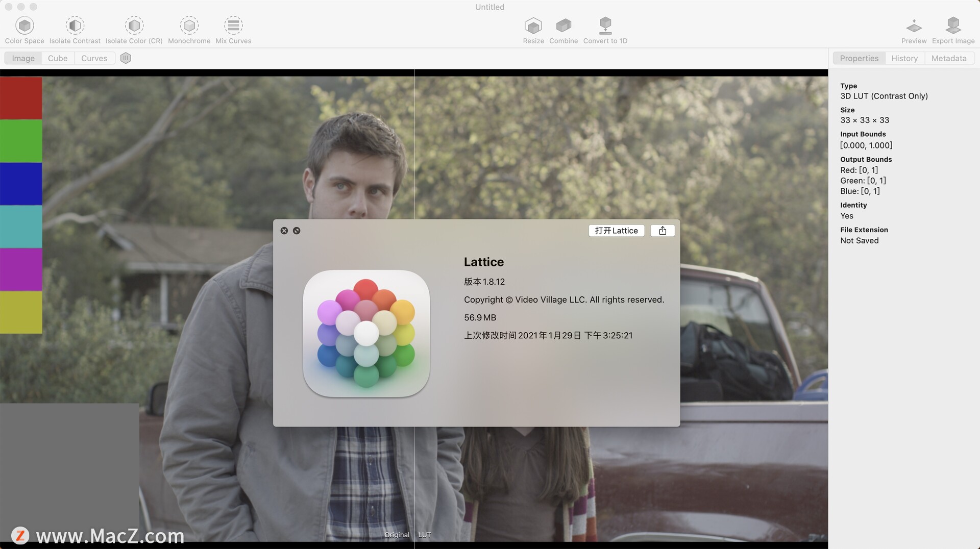
Task: Click the Identity Yes value
Action: click(x=847, y=216)
